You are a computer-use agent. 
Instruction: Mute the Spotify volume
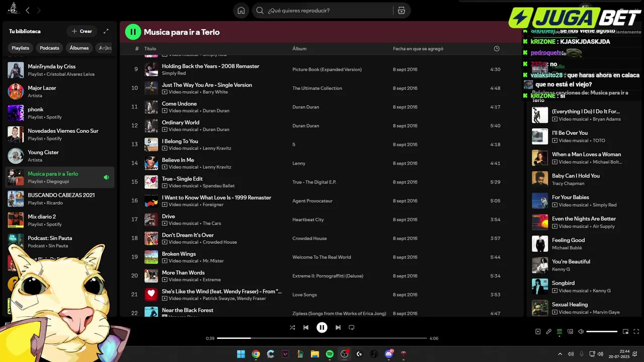pyautogui.click(x=581, y=331)
